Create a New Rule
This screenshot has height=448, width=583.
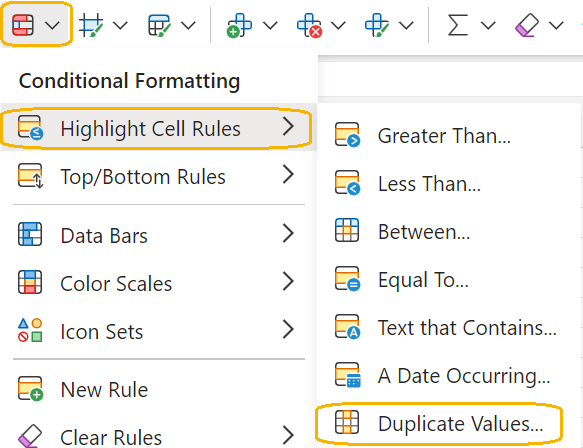159,389
